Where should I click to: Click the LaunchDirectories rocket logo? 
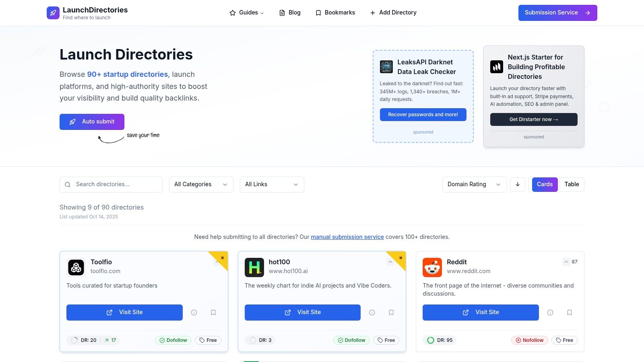(x=53, y=12)
